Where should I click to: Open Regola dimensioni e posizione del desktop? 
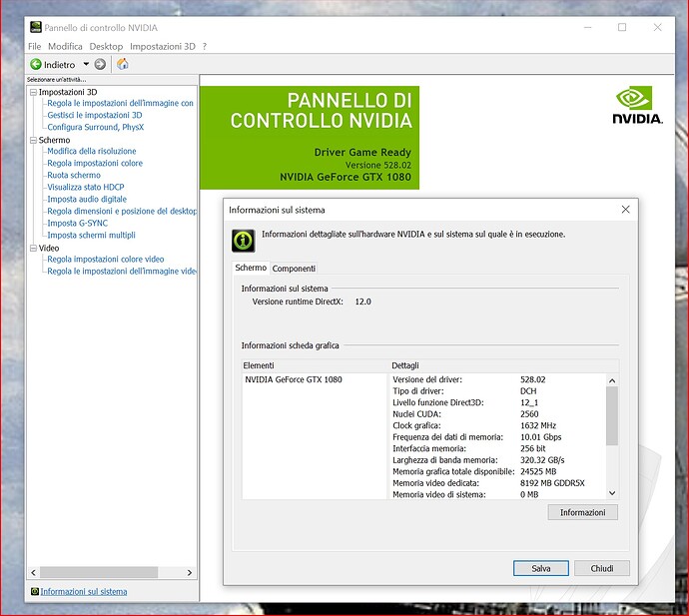tap(122, 211)
